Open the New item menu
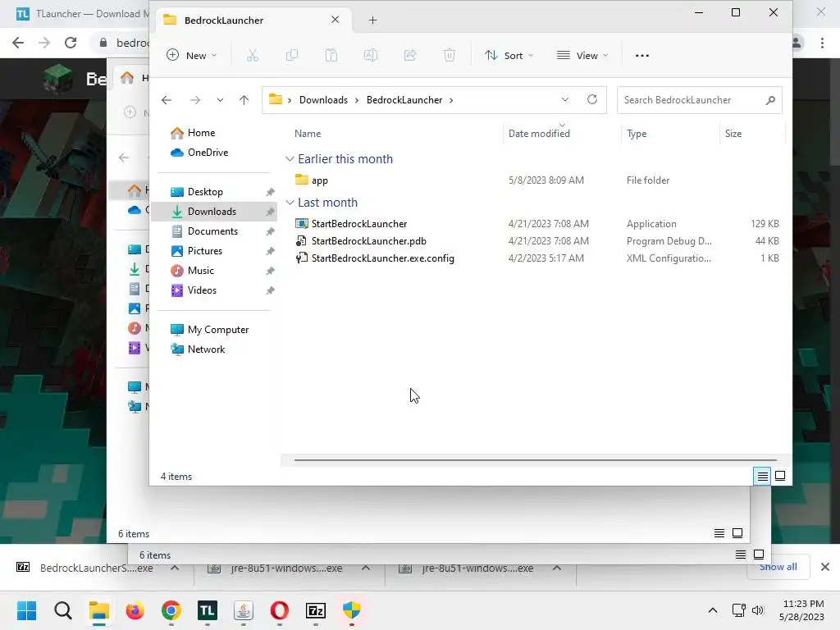Image resolution: width=840 pixels, height=630 pixels. click(191, 55)
